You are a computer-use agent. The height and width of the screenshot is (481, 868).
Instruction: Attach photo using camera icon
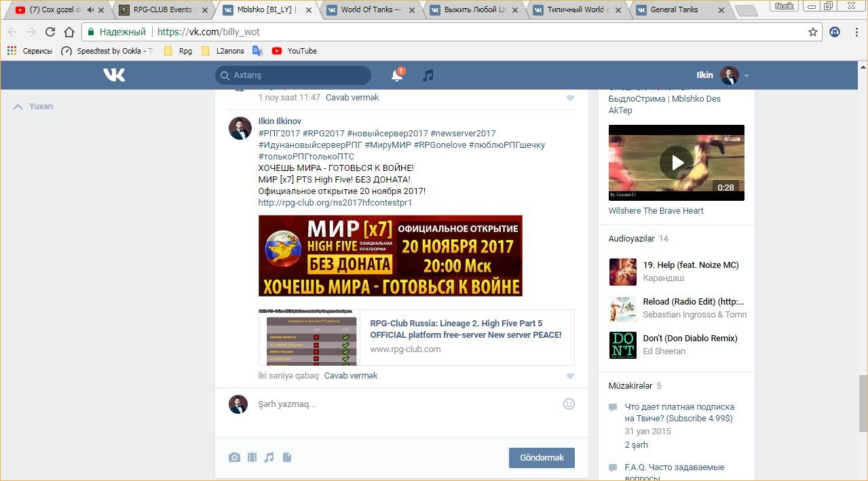pos(234,457)
